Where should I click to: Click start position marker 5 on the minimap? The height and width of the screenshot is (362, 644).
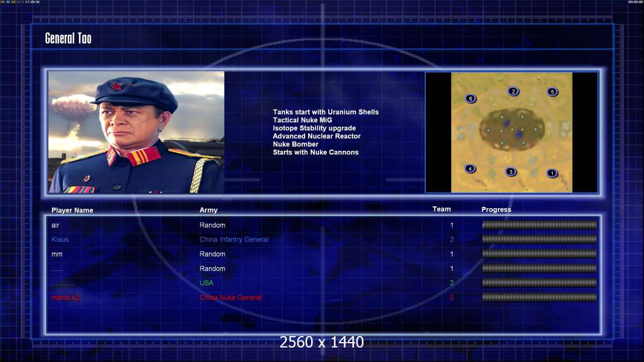click(x=552, y=92)
